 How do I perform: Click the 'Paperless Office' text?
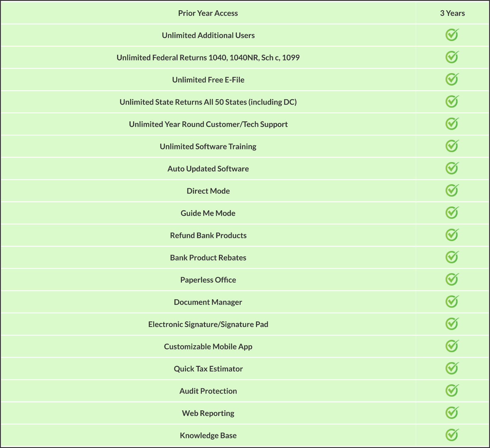click(x=208, y=280)
